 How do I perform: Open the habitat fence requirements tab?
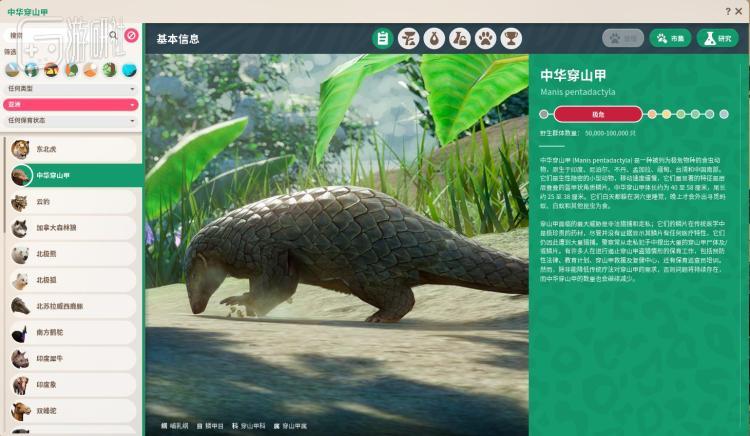(x=408, y=39)
